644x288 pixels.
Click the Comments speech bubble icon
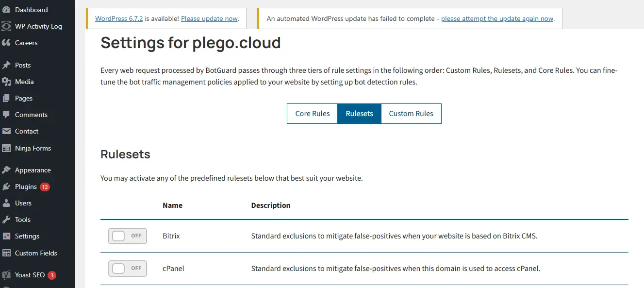coord(6,115)
